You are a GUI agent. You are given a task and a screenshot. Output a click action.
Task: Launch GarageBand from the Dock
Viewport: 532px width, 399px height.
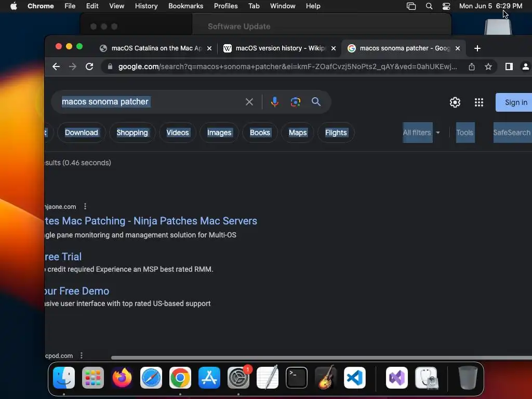click(326, 378)
